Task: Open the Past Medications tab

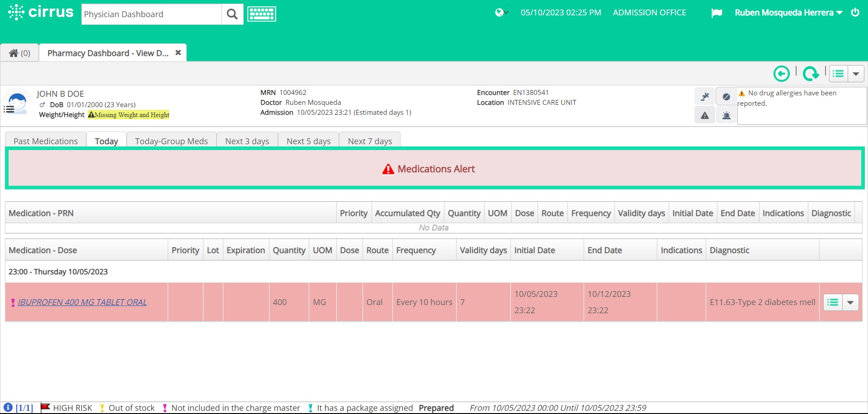Action: [46, 141]
